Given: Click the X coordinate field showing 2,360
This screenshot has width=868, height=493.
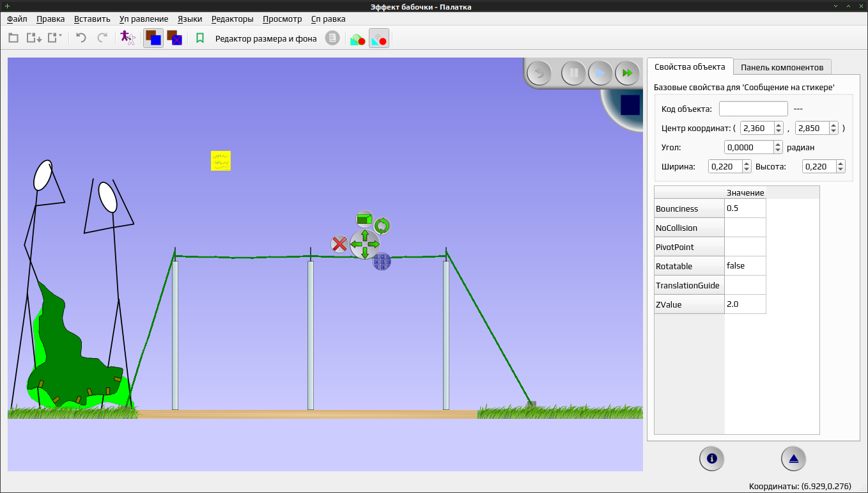Looking at the screenshot, I should click(758, 128).
